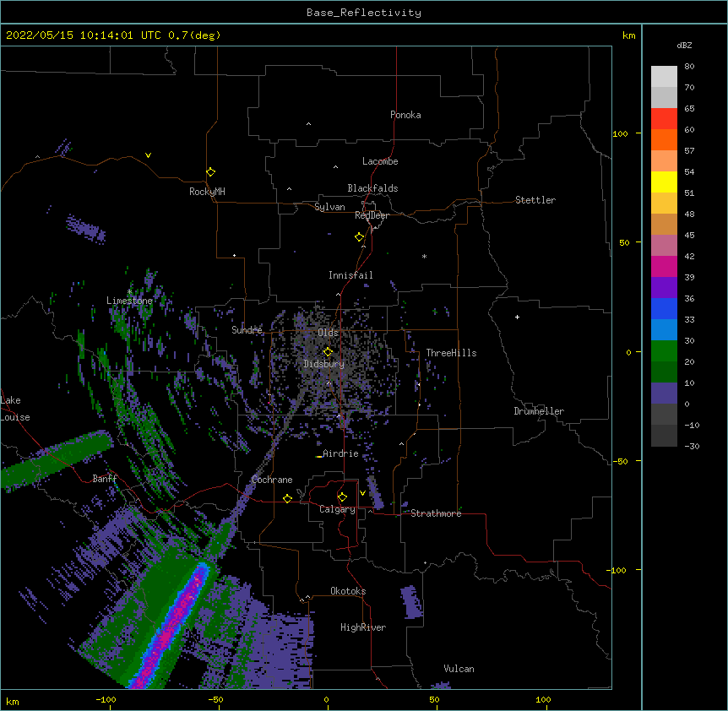
Task: Click the Okotoks town label
Action: (x=348, y=591)
